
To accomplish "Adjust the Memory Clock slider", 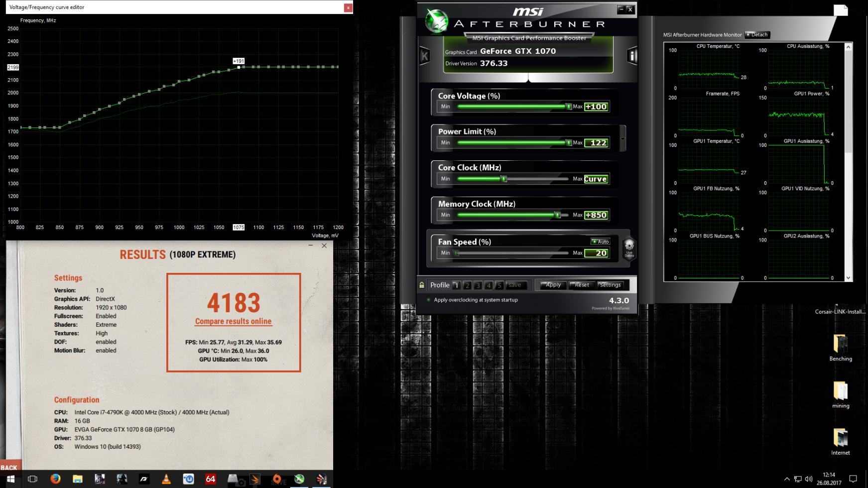I will coord(513,215).
